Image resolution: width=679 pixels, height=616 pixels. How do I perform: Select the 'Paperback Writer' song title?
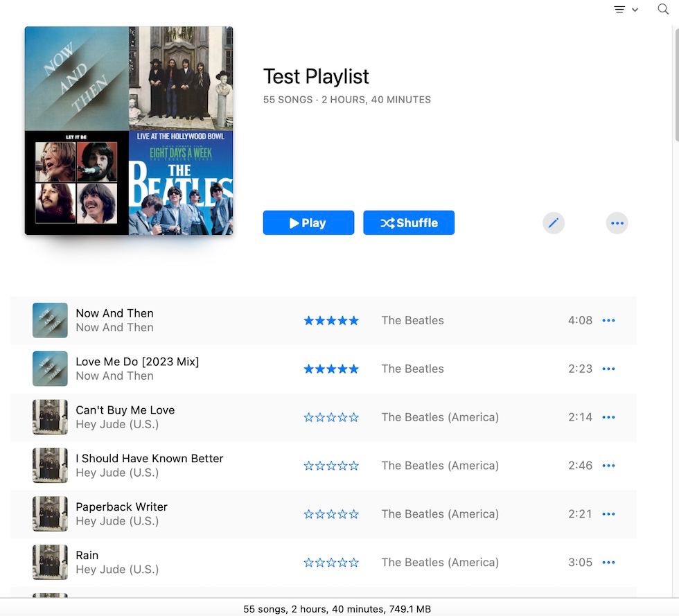coord(121,507)
